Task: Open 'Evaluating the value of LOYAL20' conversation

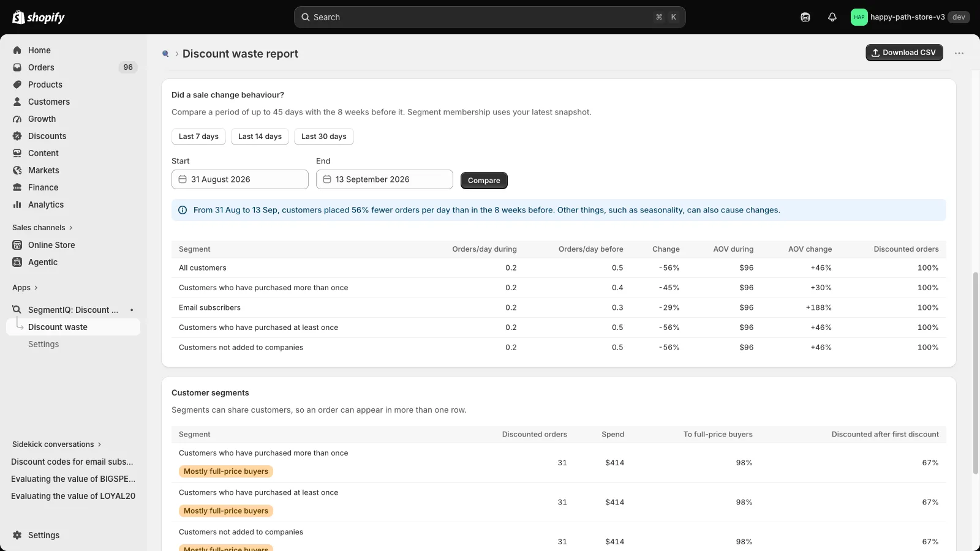Action: tap(73, 496)
